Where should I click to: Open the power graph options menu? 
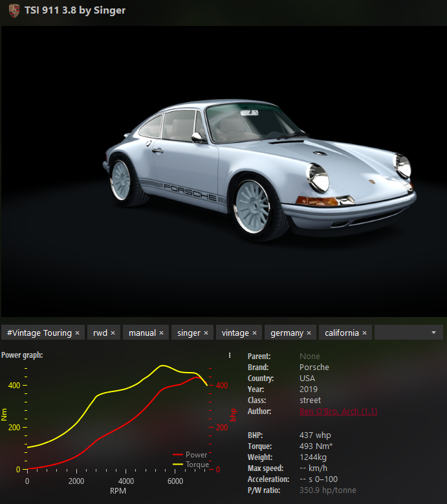pyautogui.click(x=230, y=355)
